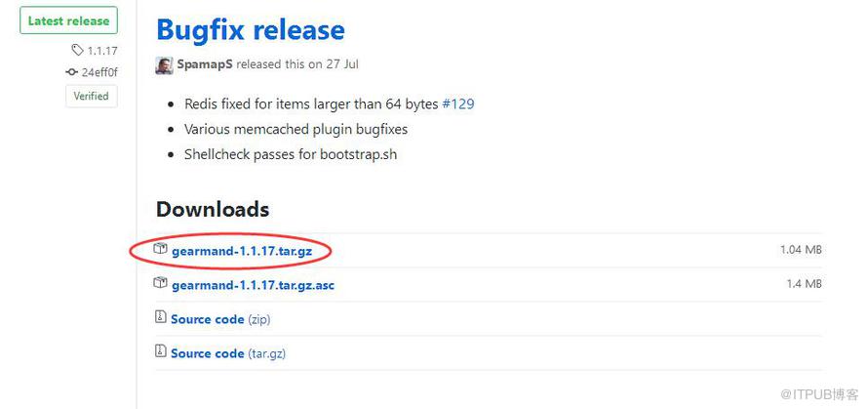Open the SpamapS user profile link
Viewport: 868px width, 409px height.
click(205, 64)
